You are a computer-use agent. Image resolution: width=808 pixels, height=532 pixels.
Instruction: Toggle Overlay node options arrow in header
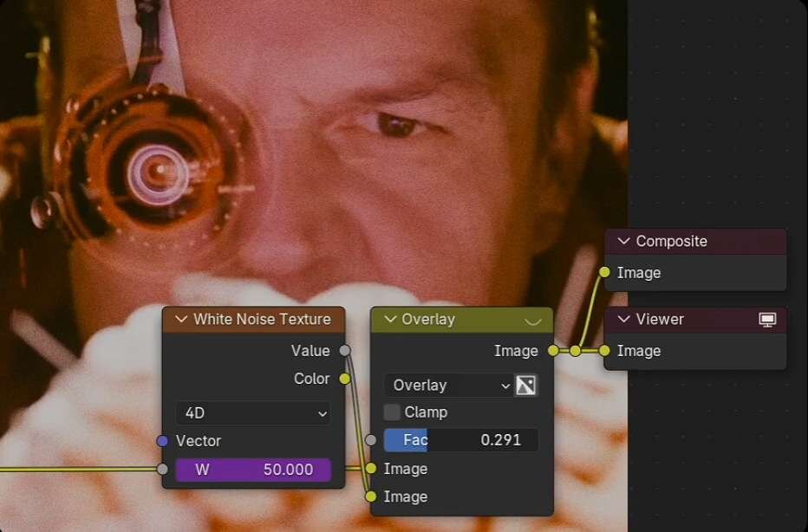tap(533, 321)
